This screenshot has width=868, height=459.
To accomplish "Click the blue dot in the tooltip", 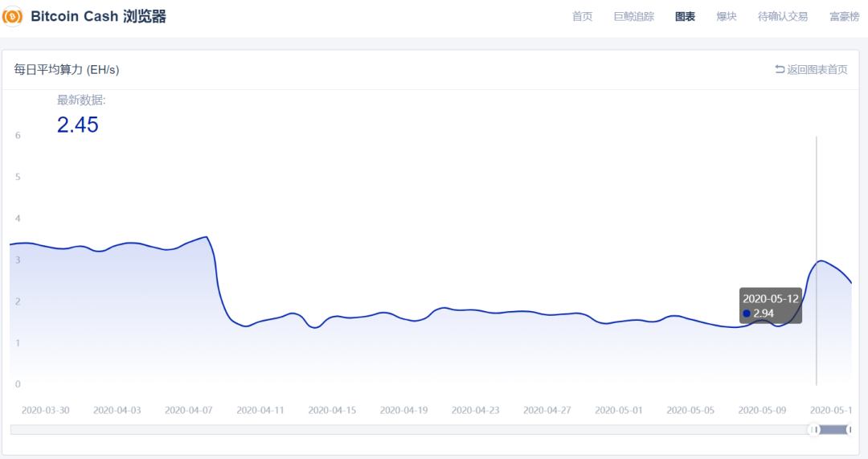I will [x=747, y=314].
